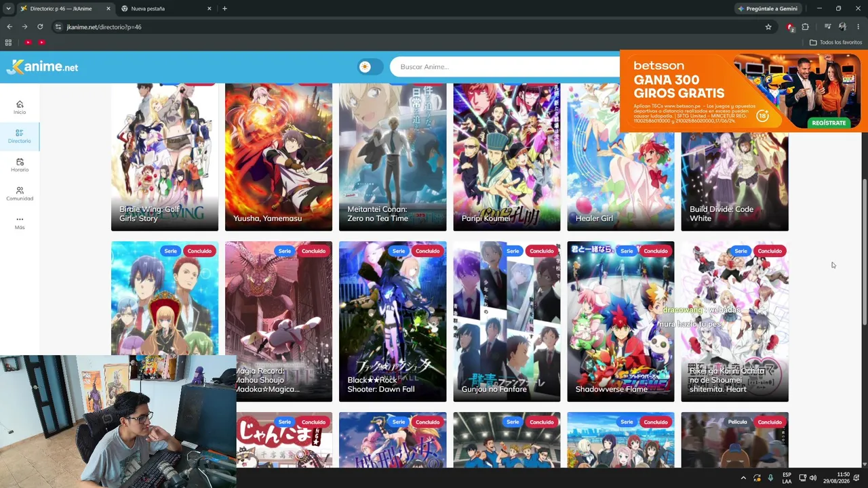Open the Birdie Wing: Golf Girls' Story card

pyautogui.click(x=165, y=157)
